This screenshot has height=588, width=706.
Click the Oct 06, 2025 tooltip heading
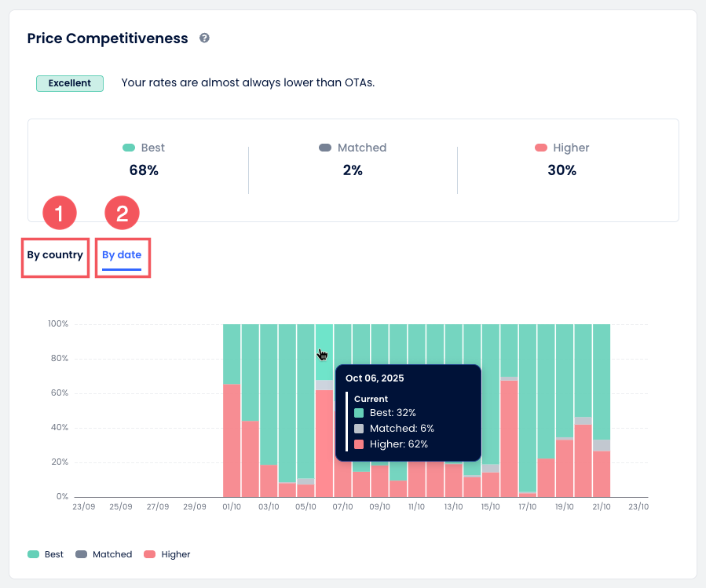[x=375, y=378]
